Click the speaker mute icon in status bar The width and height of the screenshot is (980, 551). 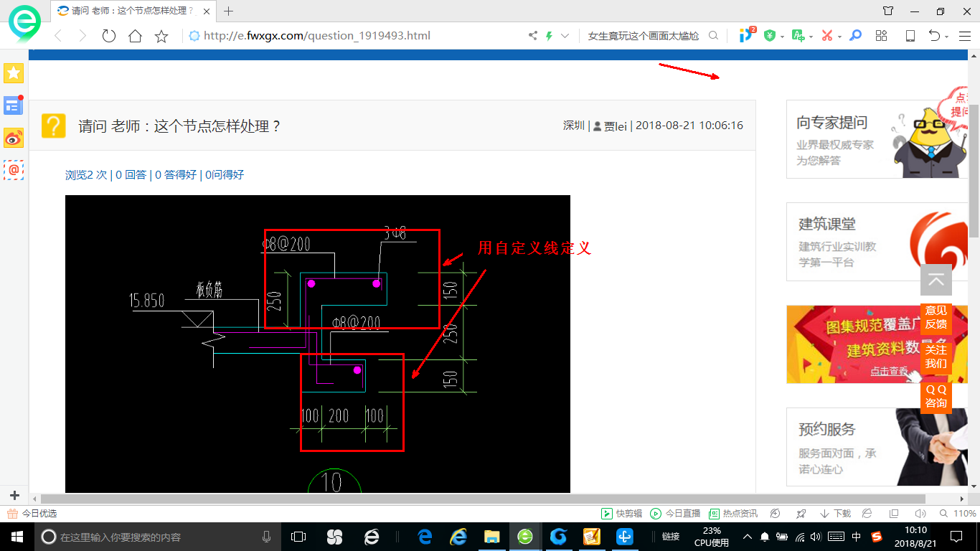(x=920, y=514)
